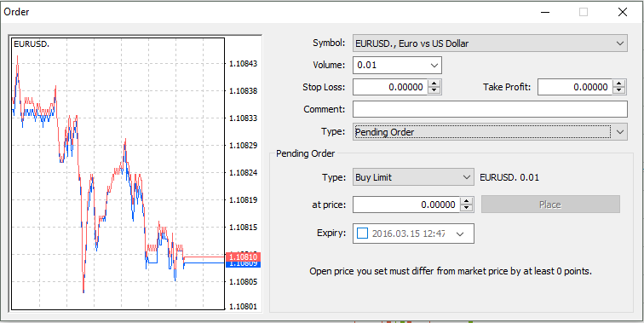Open the Buy Limit order type dropdown
Viewport: 644px width, 323px height.
click(413, 177)
